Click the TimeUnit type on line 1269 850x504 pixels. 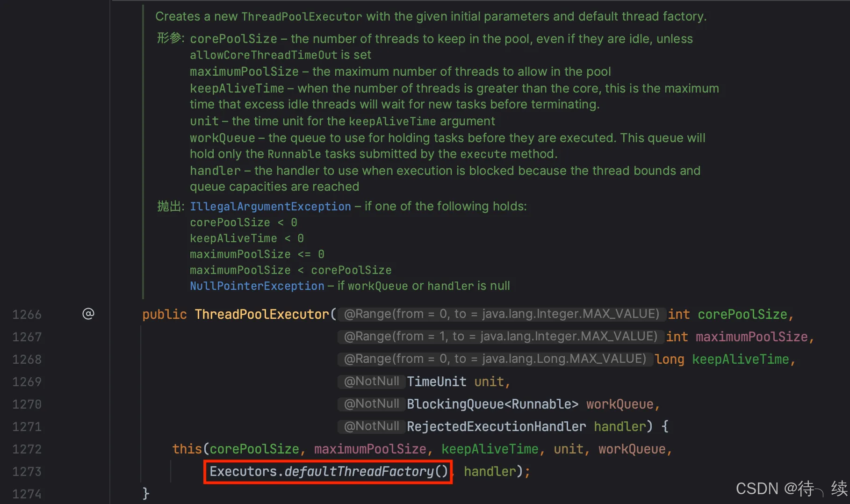coord(437,382)
